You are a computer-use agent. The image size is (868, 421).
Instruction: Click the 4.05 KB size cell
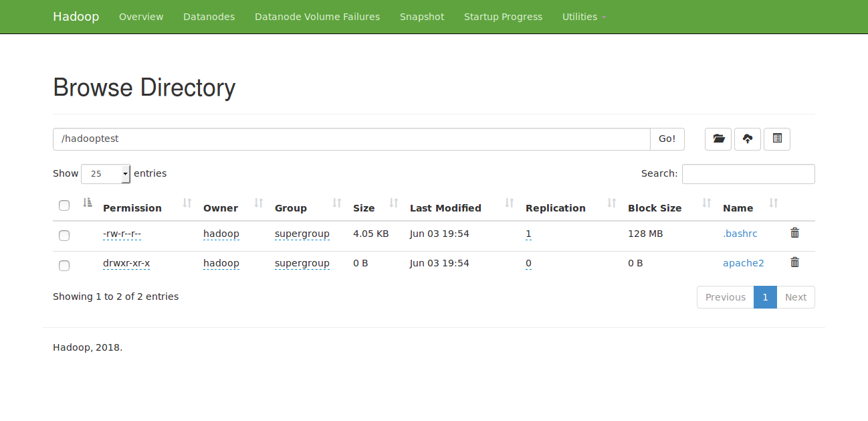click(371, 234)
